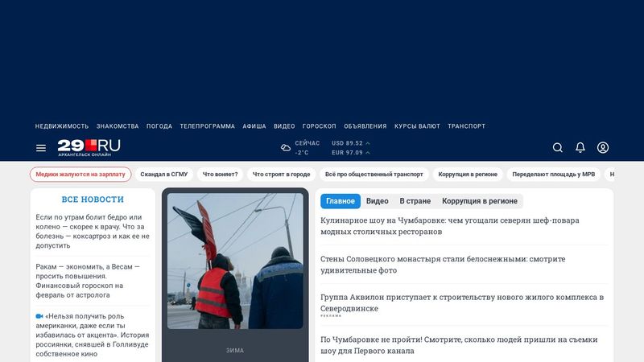The height and width of the screenshot is (362, 644).
Task: Click the cloudy weather icon
Action: [x=286, y=148]
